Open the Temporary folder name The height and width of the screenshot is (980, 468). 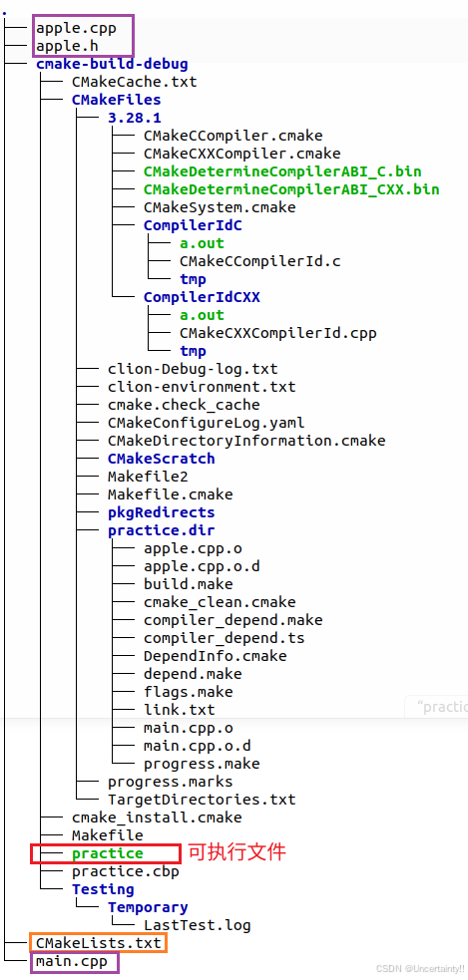148,907
